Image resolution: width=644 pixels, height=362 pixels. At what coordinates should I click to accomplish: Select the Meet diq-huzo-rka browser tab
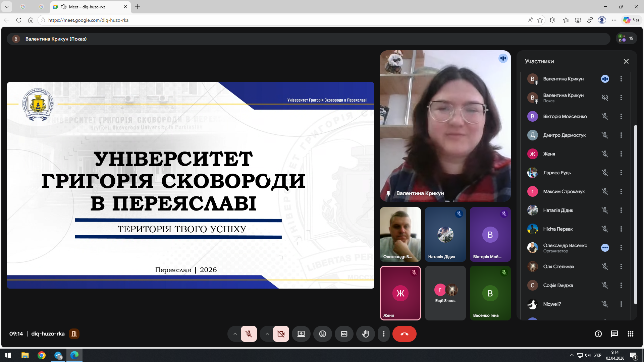pyautogui.click(x=87, y=7)
